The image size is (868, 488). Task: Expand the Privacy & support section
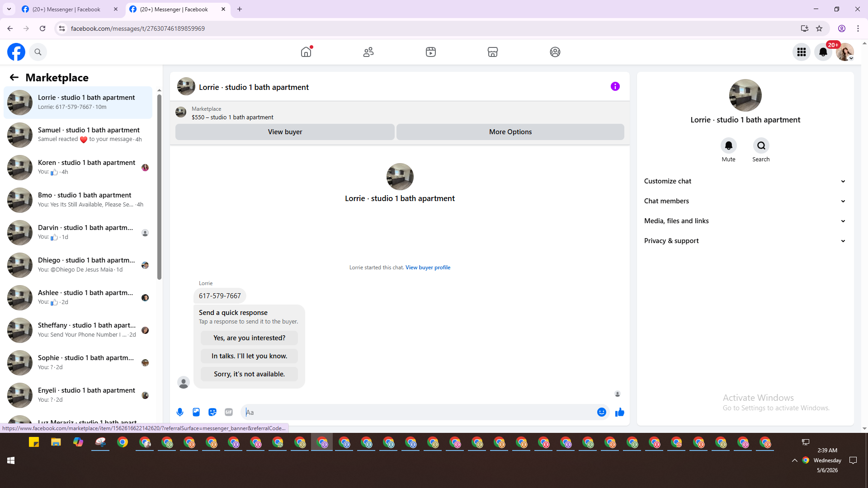(745, 241)
